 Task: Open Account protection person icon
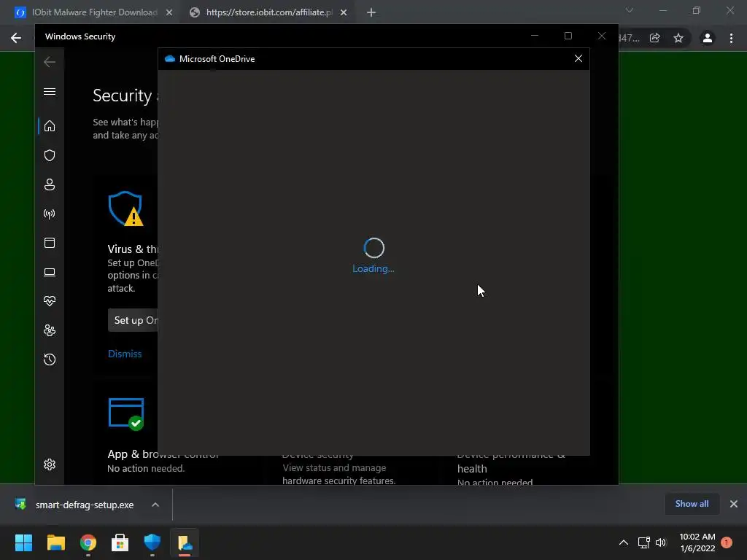(x=50, y=184)
